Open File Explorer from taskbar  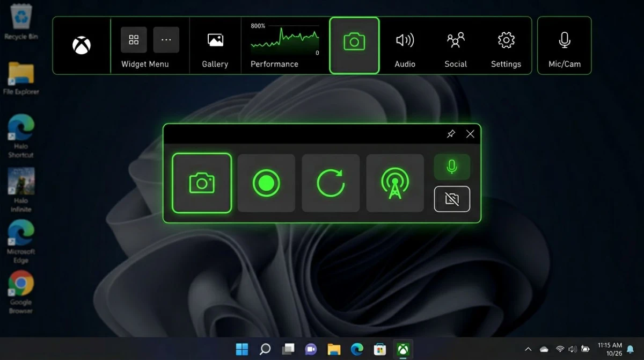(334, 349)
